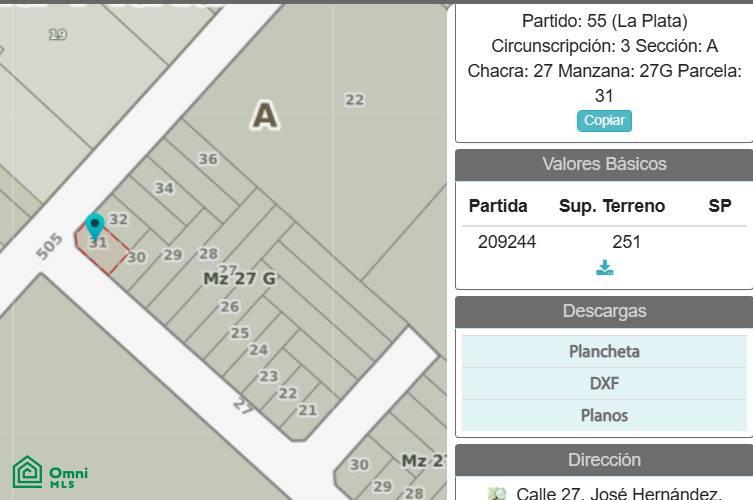Viewport: 753px width, 500px height.
Task: Click parcel 28 in Mz 27 G
Action: coord(208,254)
